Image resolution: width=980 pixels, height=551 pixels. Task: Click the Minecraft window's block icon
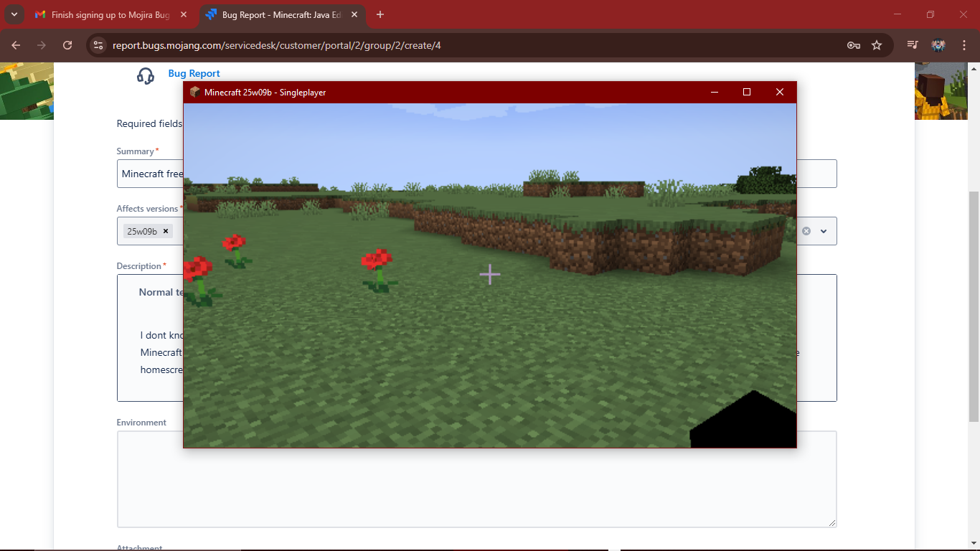pos(194,92)
